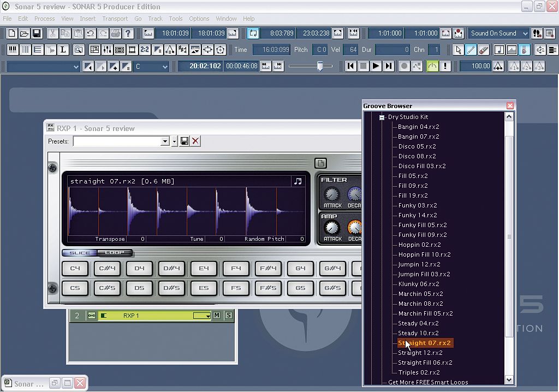
Task: Open the Piano Roll view icon
Action: pyautogui.click(x=13, y=50)
